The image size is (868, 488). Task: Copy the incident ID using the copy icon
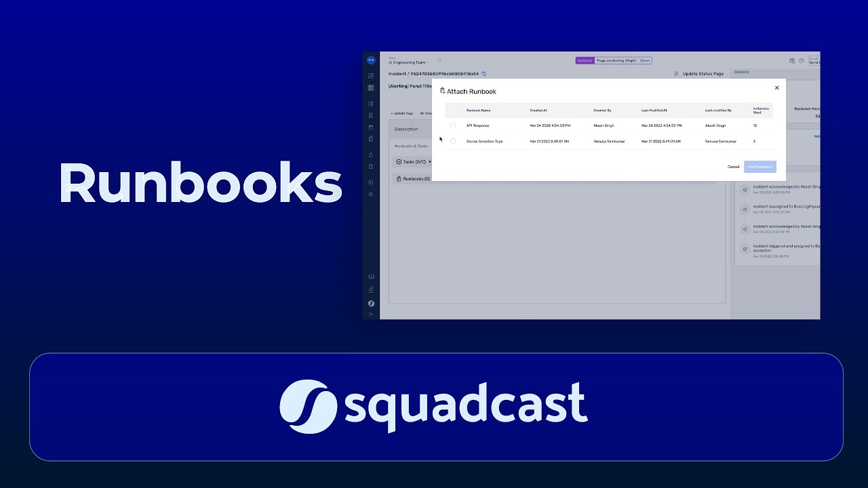484,73
